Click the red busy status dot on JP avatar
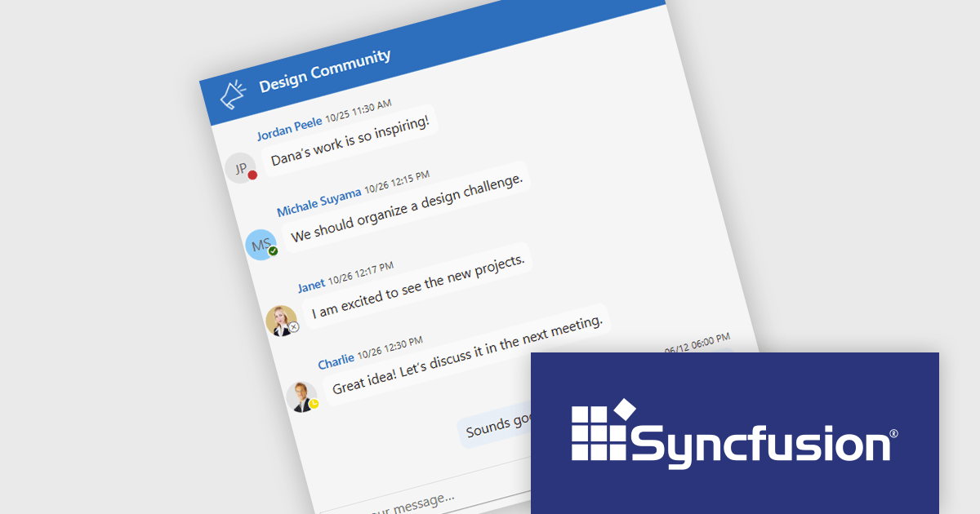 (252, 175)
